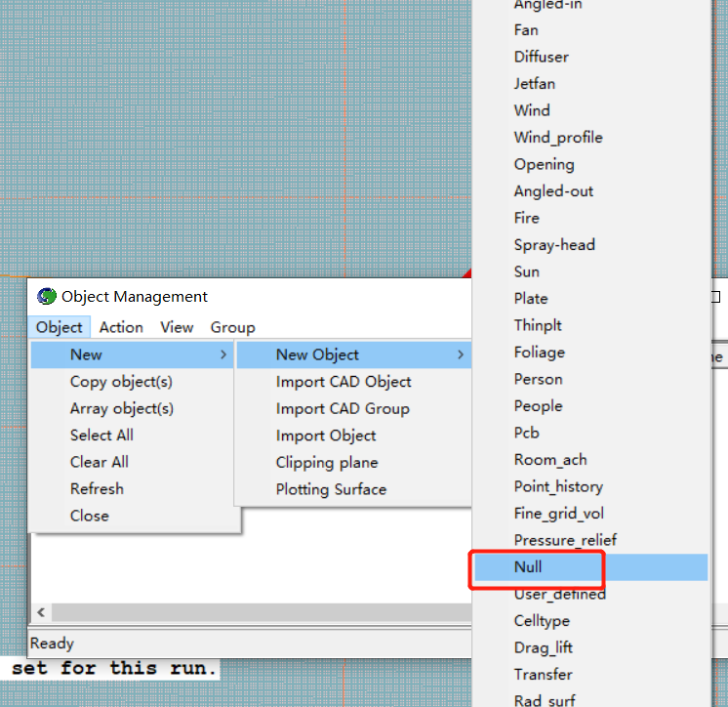This screenshot has height=707, width=728.
Task: Choose Import Object
Action: coord(354,436)
